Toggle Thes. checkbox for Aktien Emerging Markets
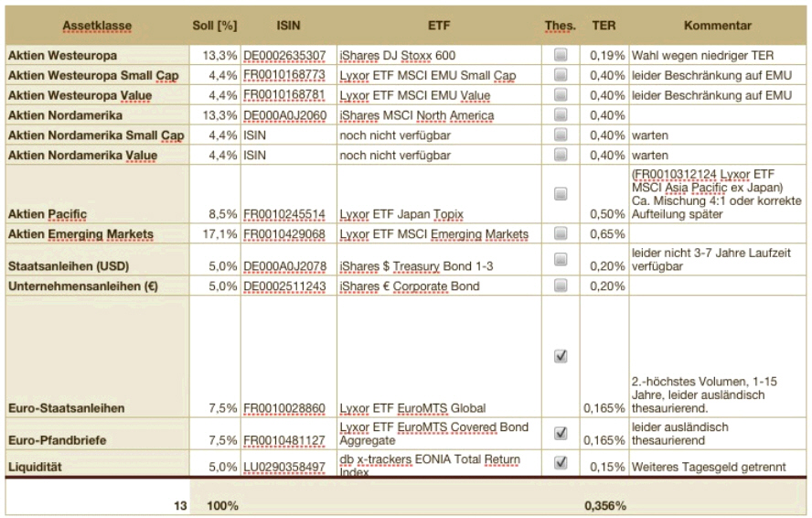This screenshot has height=518, width=812. coord(561,233)
